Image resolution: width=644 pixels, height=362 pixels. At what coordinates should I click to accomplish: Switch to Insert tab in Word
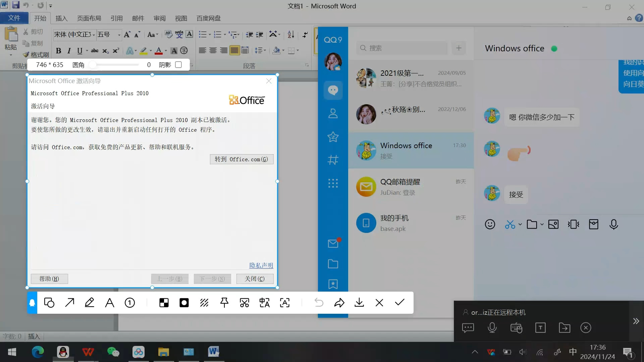pos(61,18)
